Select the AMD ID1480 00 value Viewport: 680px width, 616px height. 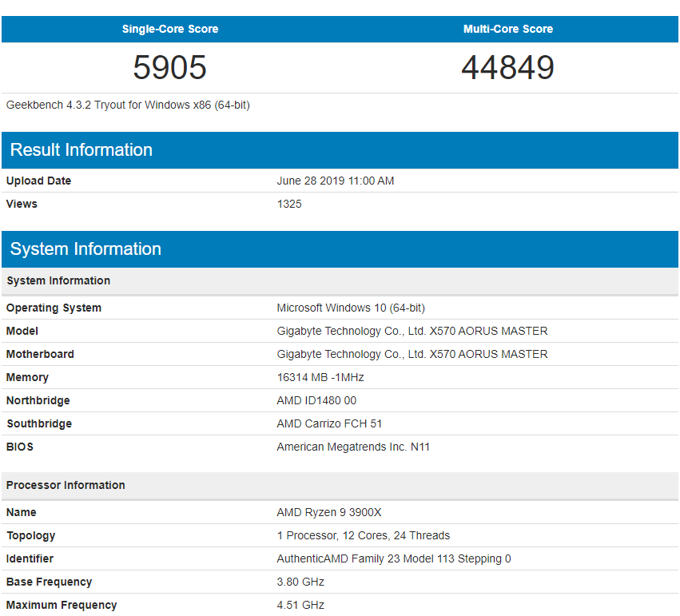pyautogui.click(x=316, y=400)
